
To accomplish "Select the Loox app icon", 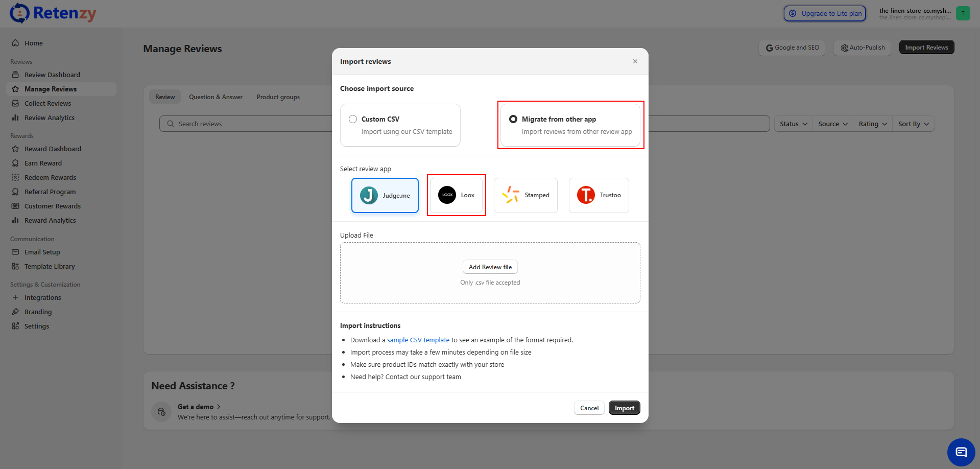I will (x=447, y=195).
